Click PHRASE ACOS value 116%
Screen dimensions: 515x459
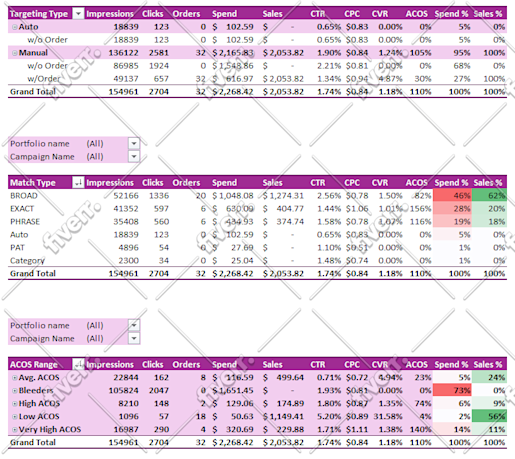421,222
